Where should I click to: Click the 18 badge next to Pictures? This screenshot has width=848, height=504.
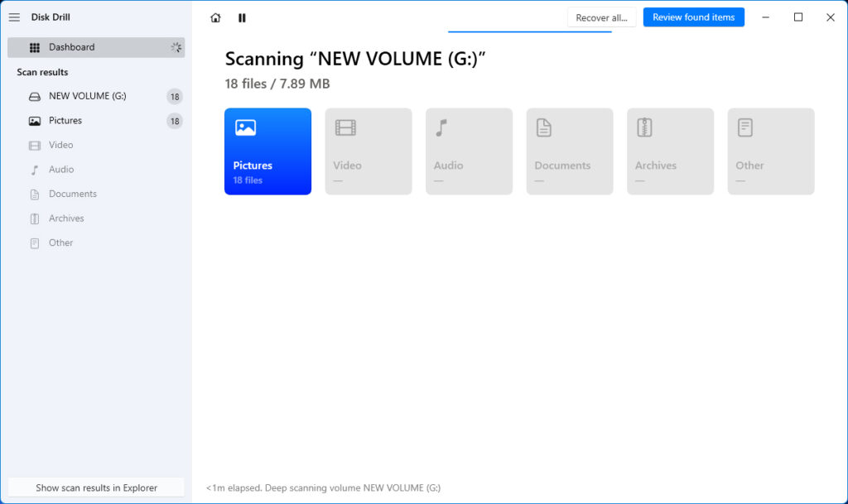point(174,121)
